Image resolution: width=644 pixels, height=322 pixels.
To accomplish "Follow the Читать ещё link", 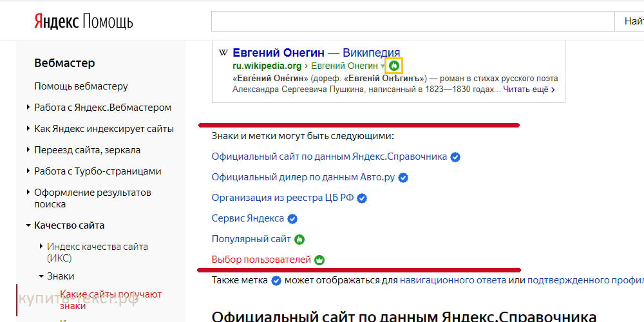I will point(529,89).
